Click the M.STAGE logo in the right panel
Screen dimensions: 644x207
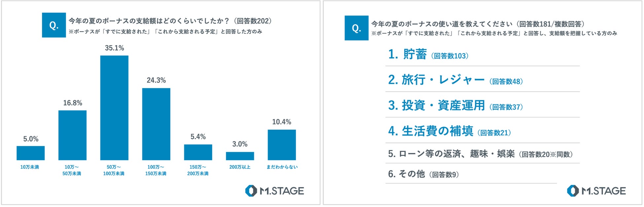596,191
